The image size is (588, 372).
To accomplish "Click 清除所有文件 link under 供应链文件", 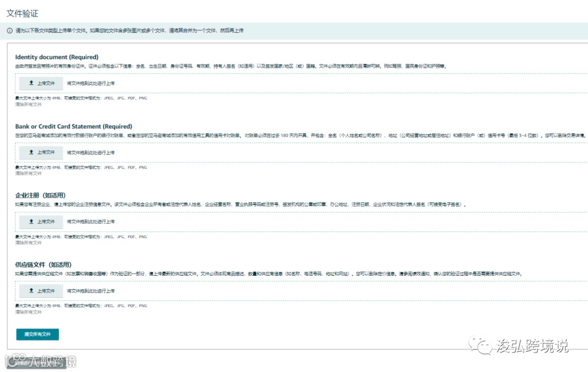I will point(28,312).
